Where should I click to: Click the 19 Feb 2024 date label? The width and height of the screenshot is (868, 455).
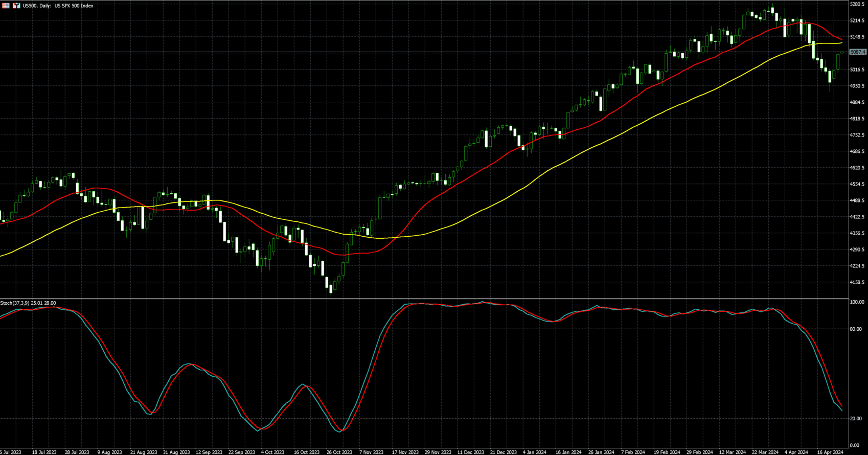(667, 452)
